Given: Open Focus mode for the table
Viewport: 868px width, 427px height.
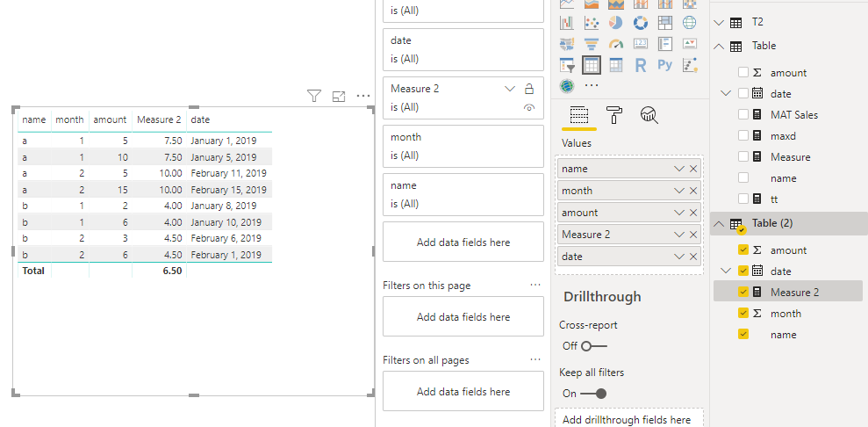Looking at the screenshot, I should tap(339, 97).
